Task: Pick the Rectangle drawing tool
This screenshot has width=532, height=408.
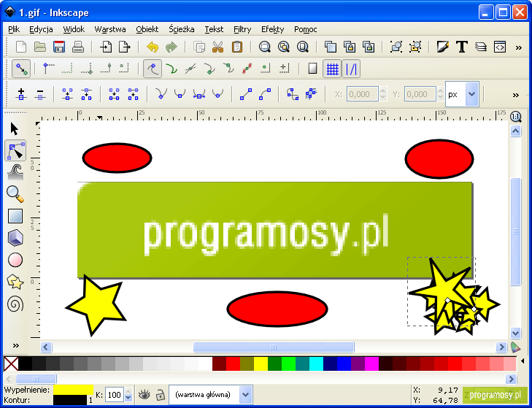Action: (15, 216)
